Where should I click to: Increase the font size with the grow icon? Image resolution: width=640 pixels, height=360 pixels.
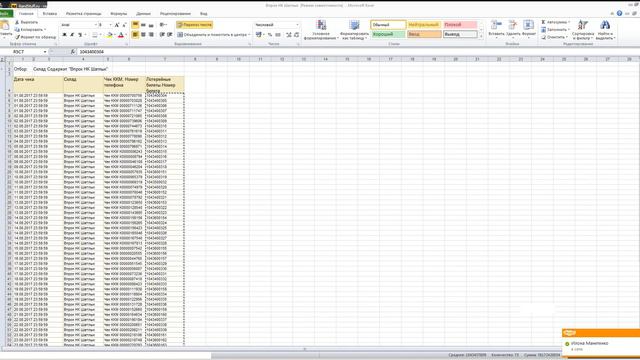tap(117, 25)
